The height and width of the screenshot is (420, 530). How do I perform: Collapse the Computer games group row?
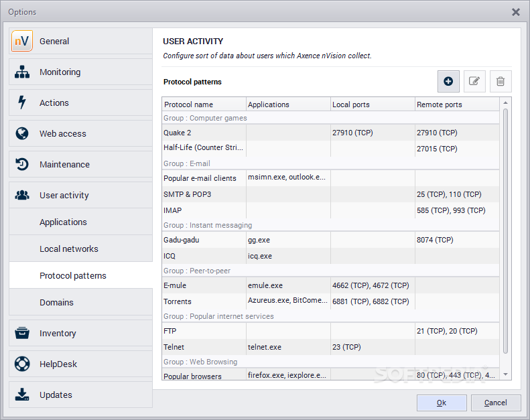[x=330, y=118]
